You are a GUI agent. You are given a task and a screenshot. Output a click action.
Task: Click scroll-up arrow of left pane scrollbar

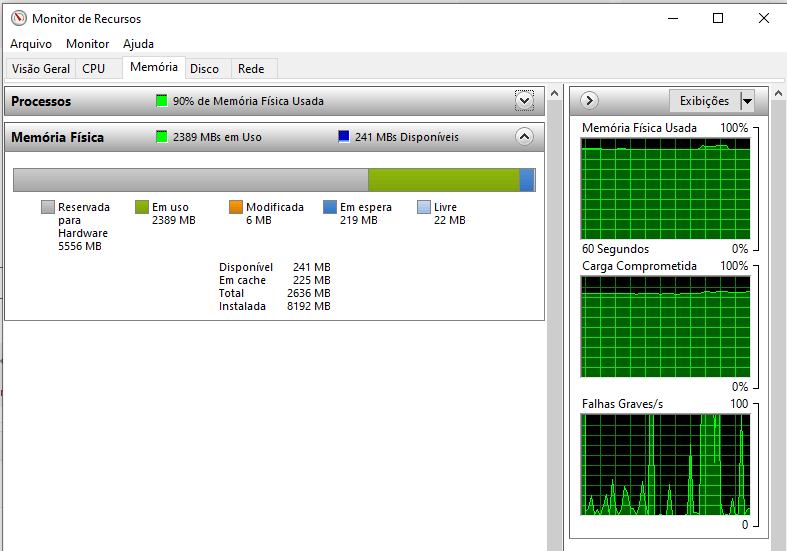[x=554, y=93]
